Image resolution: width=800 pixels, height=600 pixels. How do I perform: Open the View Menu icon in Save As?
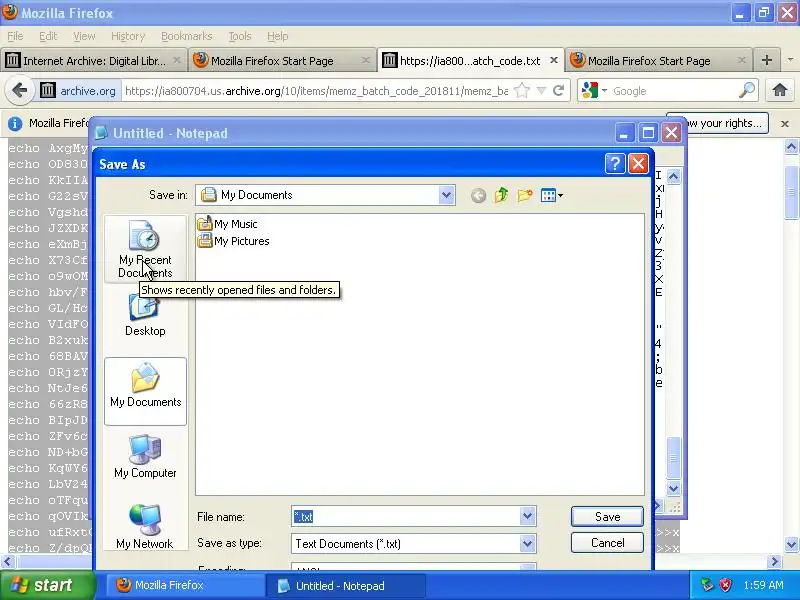coord(552,195)
